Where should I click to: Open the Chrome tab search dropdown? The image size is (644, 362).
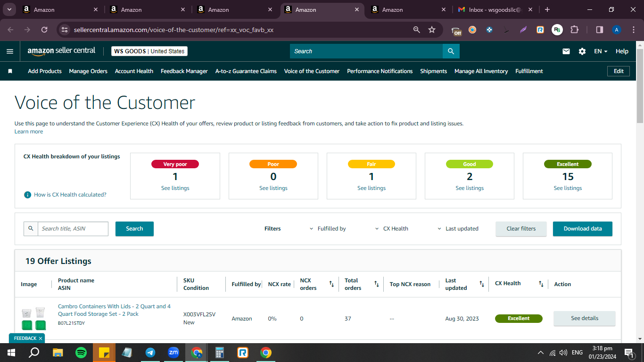(9, 9)
